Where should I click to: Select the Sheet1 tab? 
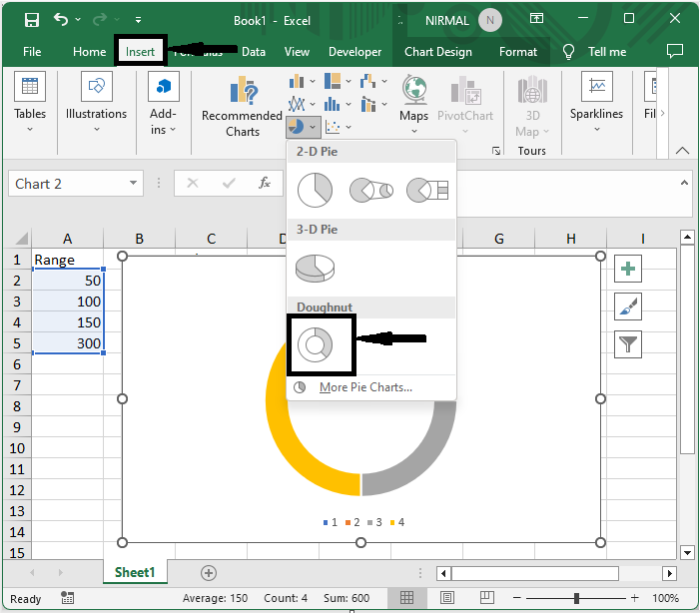pos(135,572)
